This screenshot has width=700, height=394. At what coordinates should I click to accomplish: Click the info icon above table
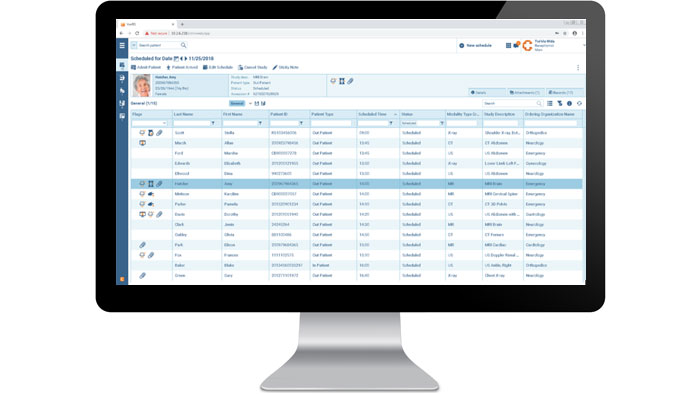[569, 104]
